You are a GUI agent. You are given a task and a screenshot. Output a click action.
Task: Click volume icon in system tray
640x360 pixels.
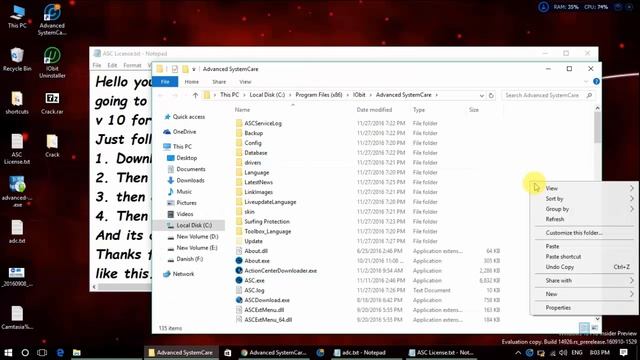coord(563,352)
